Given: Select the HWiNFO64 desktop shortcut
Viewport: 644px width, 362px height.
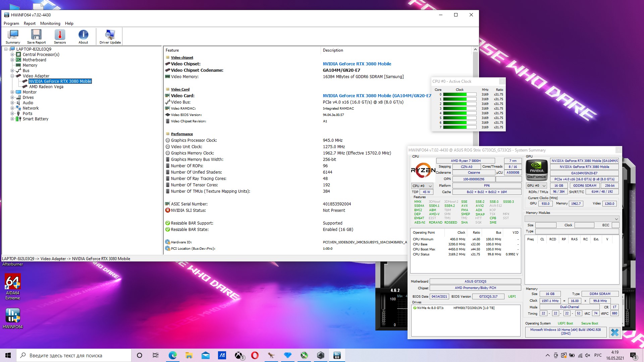Looking at the screenshot, I should 13,318.
